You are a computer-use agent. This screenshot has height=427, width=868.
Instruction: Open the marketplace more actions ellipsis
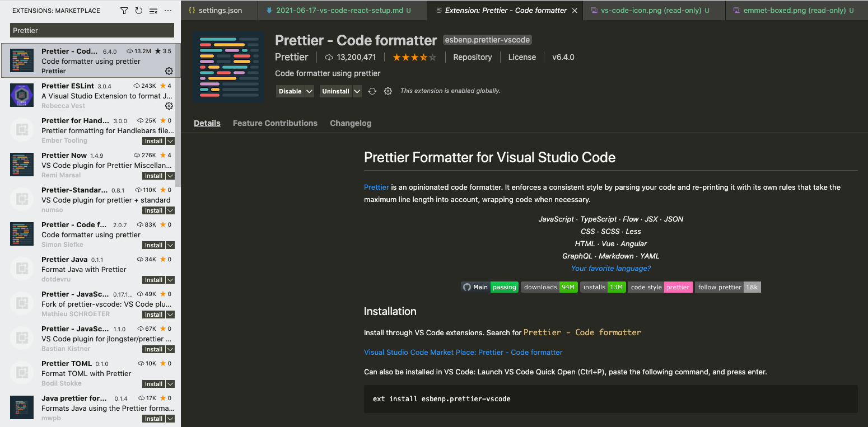pyautogui.click(x=168, y=11)
